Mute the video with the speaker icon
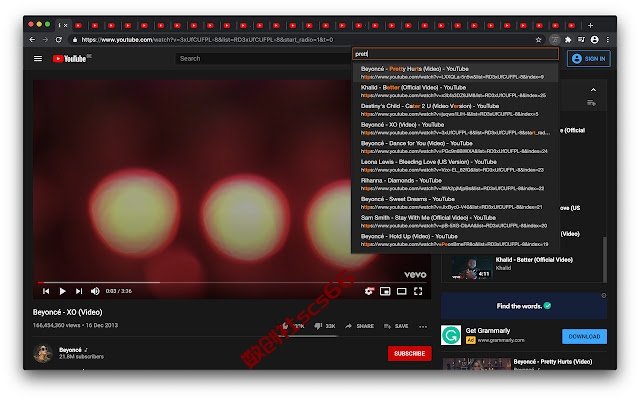Viewport: 640px width, 400px height. point(95,291)
